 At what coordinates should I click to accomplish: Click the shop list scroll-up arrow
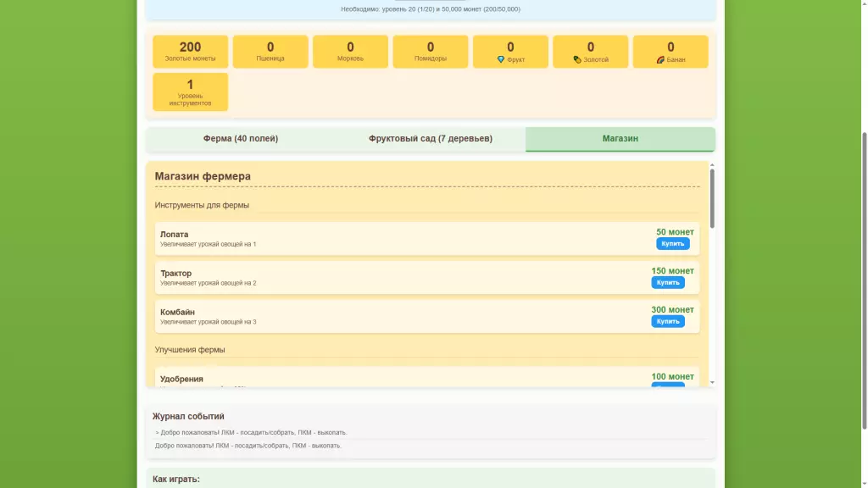coord(712,165)
